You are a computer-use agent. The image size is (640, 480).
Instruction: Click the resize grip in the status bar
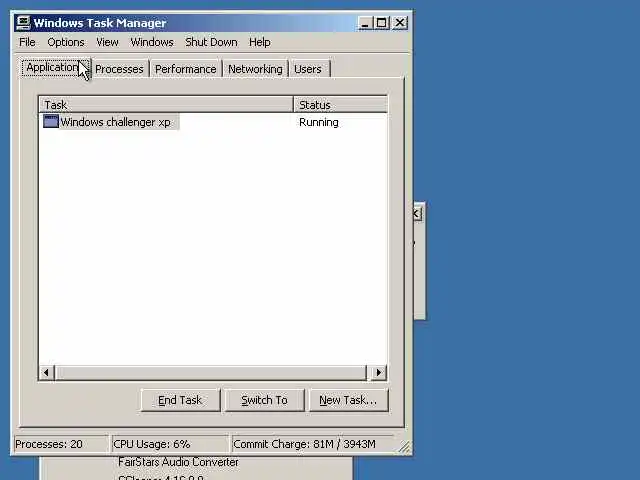click(x=404, y=447)
